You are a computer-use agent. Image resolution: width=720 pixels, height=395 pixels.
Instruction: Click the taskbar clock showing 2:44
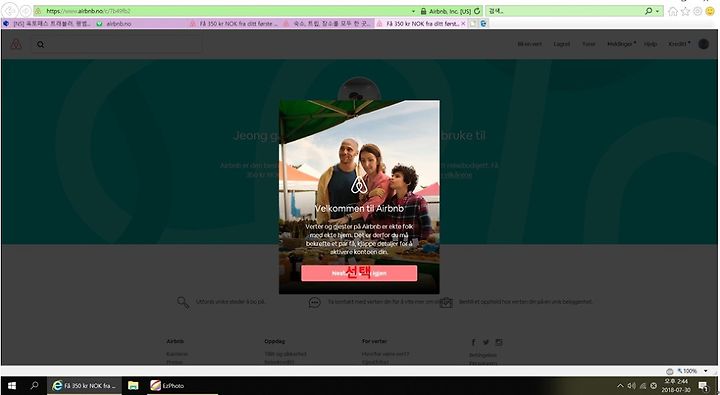677,386
